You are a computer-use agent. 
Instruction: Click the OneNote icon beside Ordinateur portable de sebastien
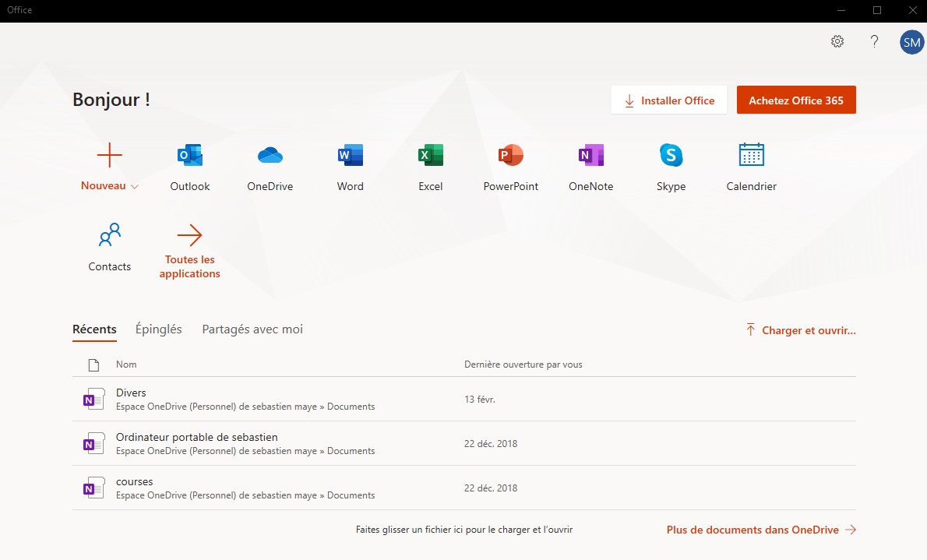click(94, 443)
